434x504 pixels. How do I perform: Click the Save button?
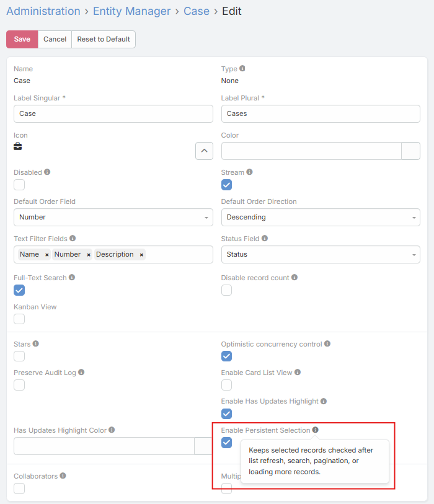tap(22, 39)
